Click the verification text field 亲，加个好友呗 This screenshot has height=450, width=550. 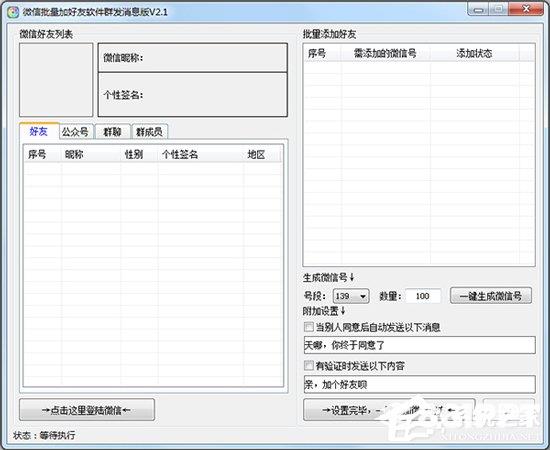pyautogui.click(x=420, y=385)
